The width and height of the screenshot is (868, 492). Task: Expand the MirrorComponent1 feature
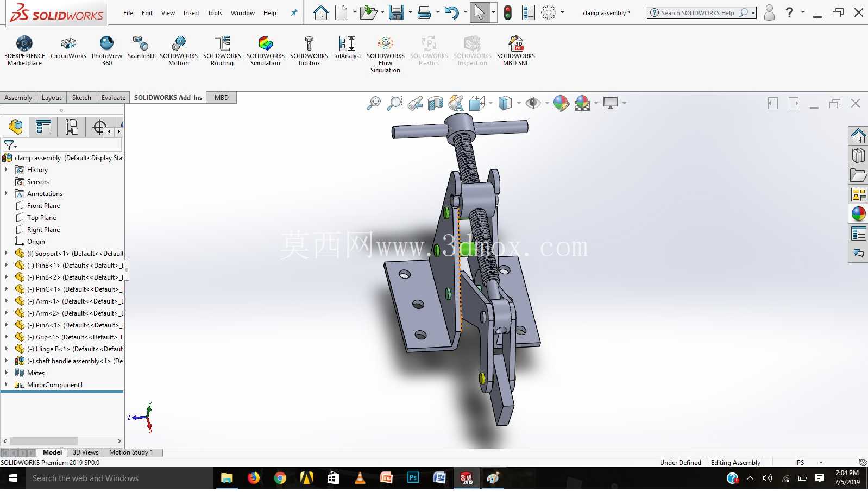point(7,384)
